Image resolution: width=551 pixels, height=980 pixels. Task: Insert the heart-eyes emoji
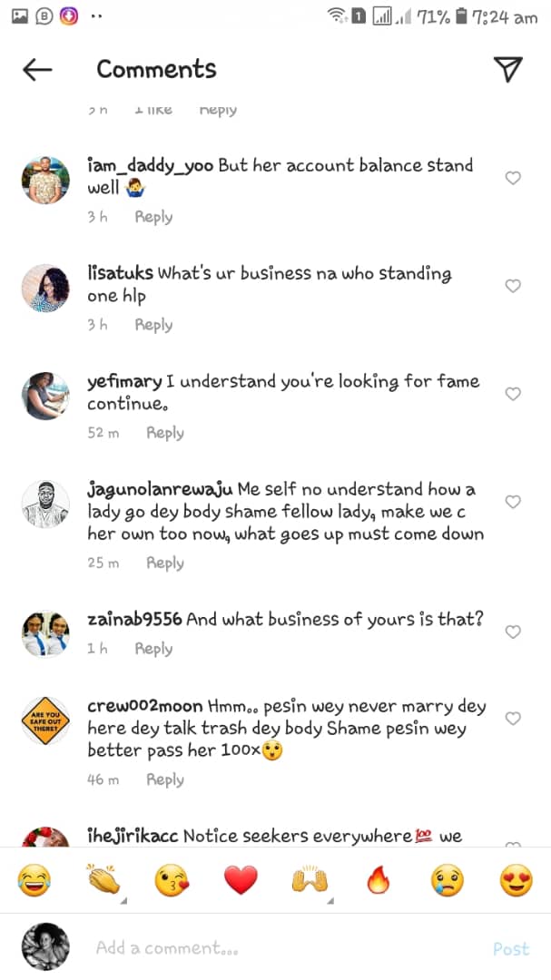516,879
